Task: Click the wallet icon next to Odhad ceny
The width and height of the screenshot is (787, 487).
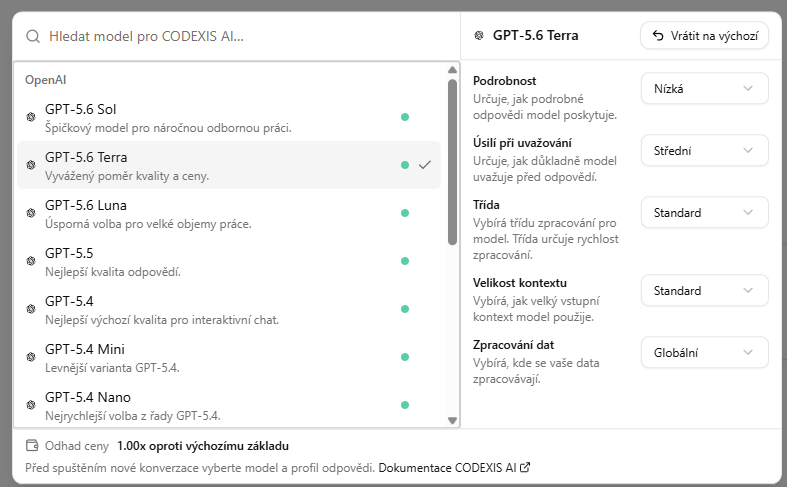Action: [x=32, y=446]
